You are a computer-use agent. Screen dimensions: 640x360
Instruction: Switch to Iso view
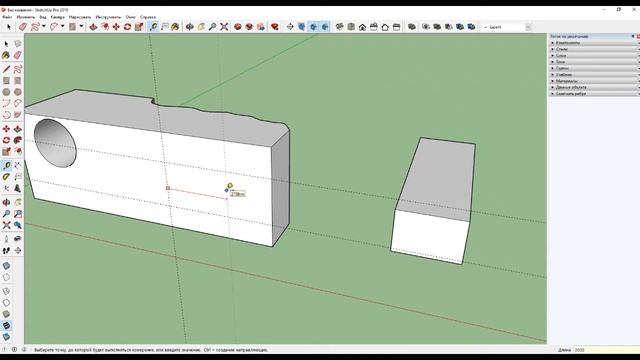339,27
